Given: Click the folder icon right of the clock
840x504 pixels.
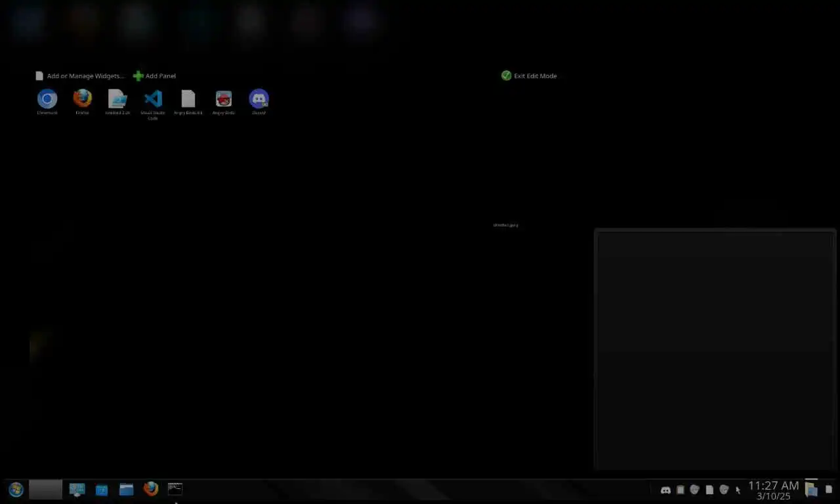Looking at the screenshot, I should coord(811,490).
